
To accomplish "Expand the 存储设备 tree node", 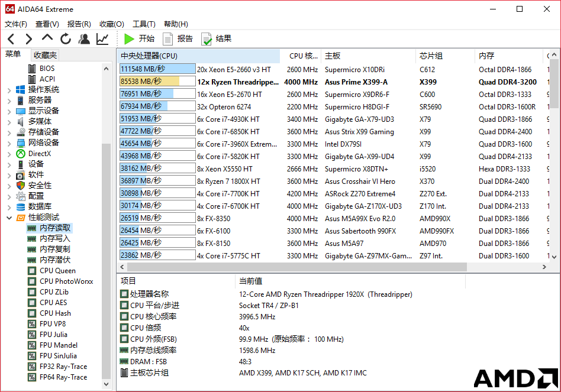I will pos(9,133).
